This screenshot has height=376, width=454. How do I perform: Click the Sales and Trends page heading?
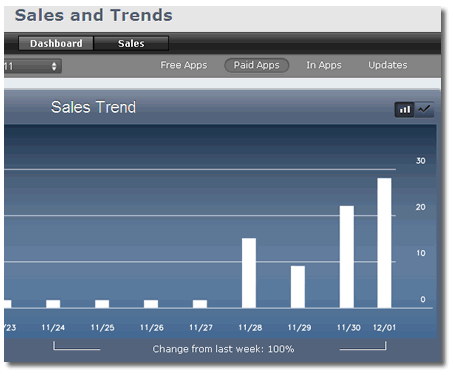pyautogui.click(x=94, y=15)
